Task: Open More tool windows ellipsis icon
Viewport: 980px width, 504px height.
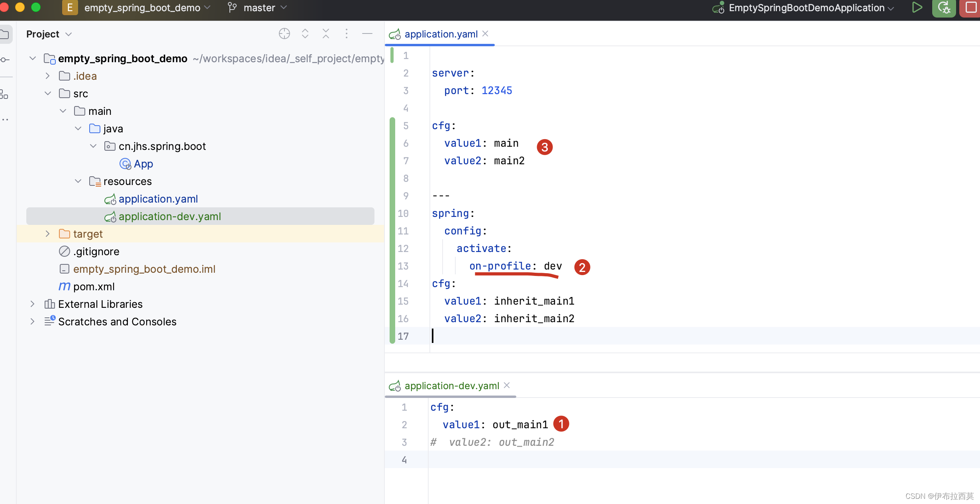Action: [5, 119]
